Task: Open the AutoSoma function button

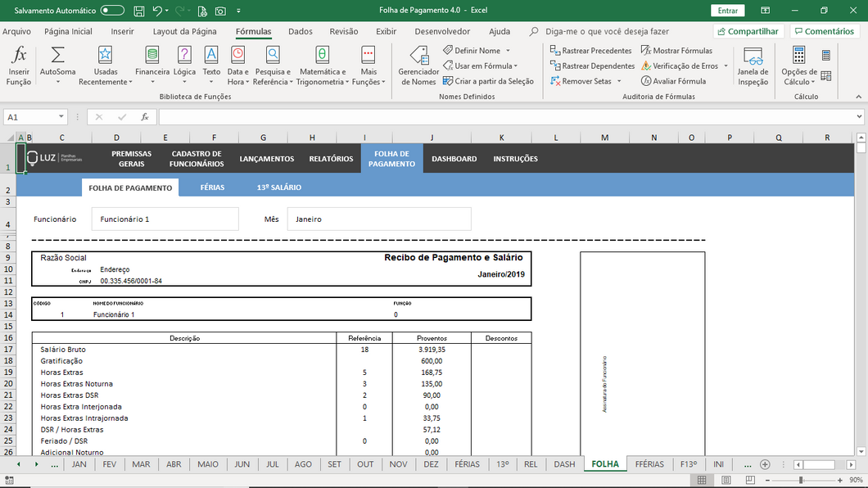Action: pyautogui.click(x=57, y=66)
